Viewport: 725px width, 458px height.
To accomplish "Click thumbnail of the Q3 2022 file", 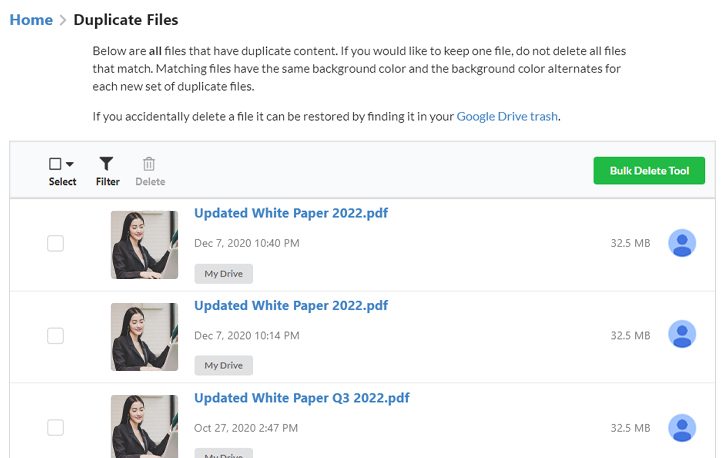I will (144, 426).
